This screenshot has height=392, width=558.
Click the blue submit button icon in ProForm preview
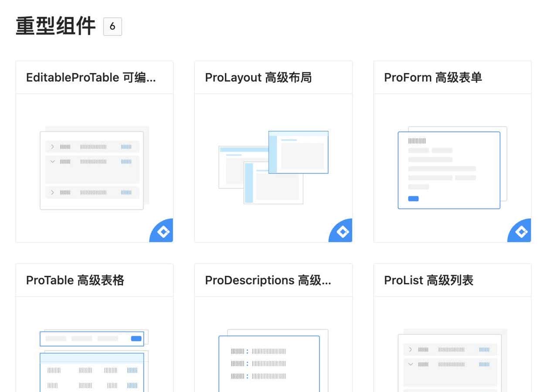(413, 198)
